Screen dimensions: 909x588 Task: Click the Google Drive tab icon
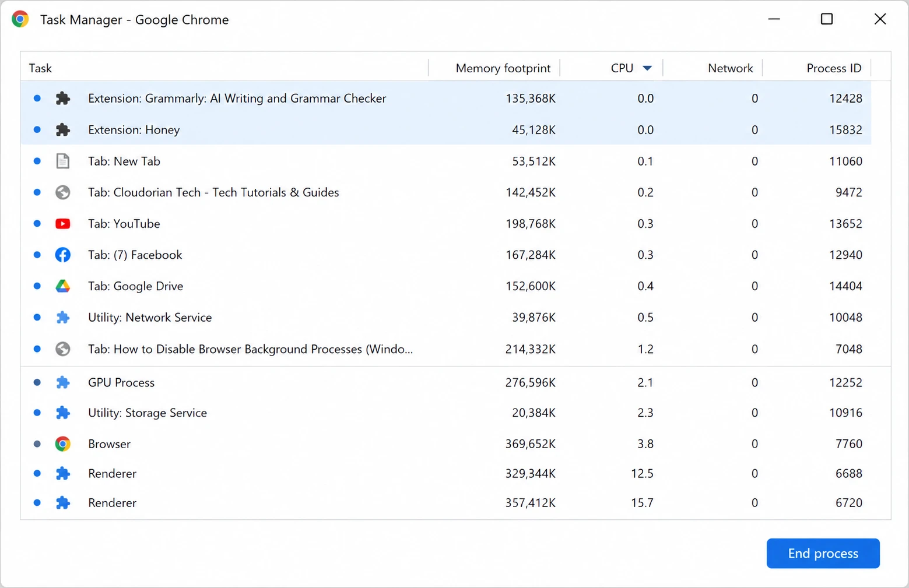tap(63, 286)
